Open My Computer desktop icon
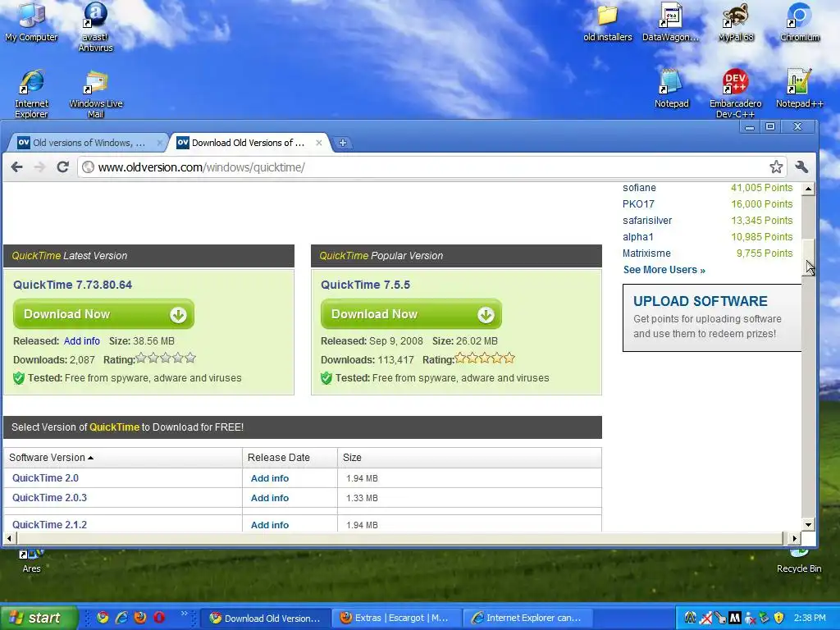The image size is (840, 630). [31, 22]
